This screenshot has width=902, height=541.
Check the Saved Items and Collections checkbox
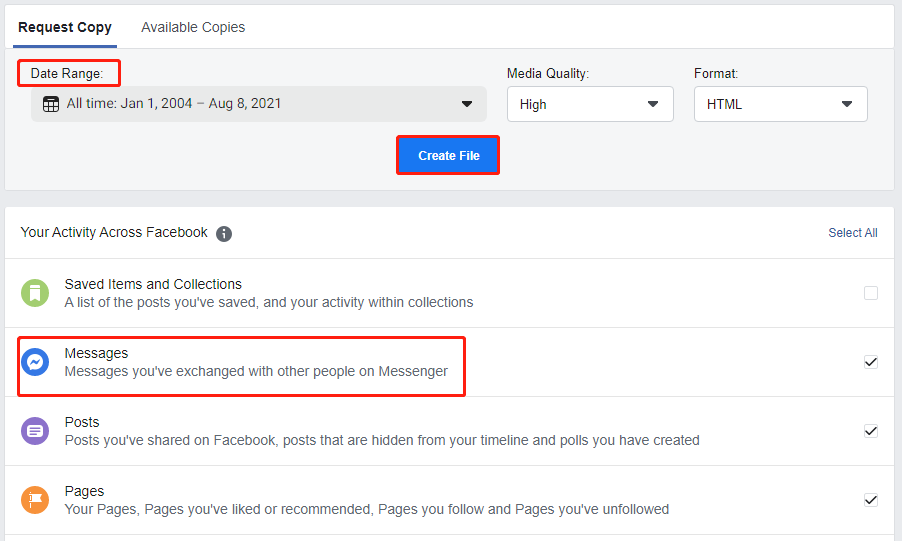click(x=871, y=293)
